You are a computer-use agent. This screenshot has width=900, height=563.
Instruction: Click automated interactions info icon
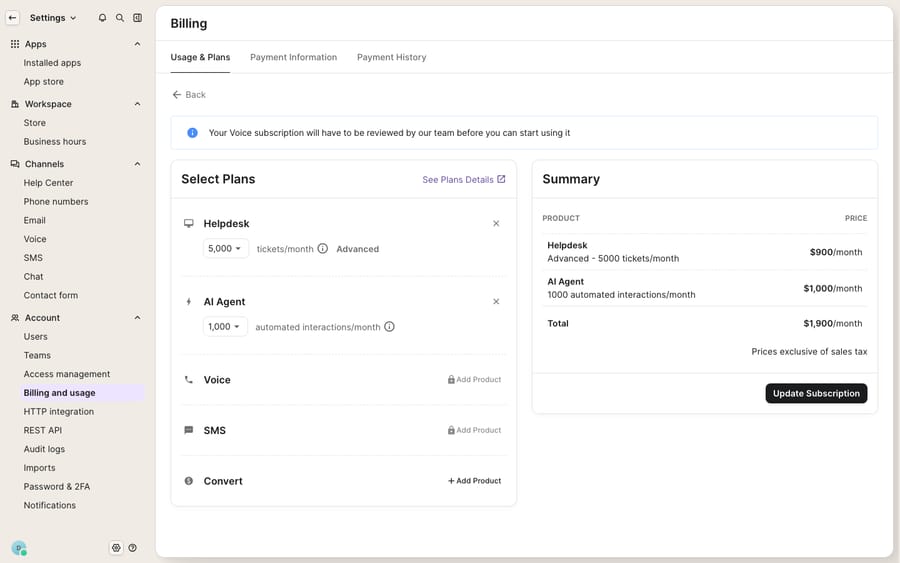389,327
